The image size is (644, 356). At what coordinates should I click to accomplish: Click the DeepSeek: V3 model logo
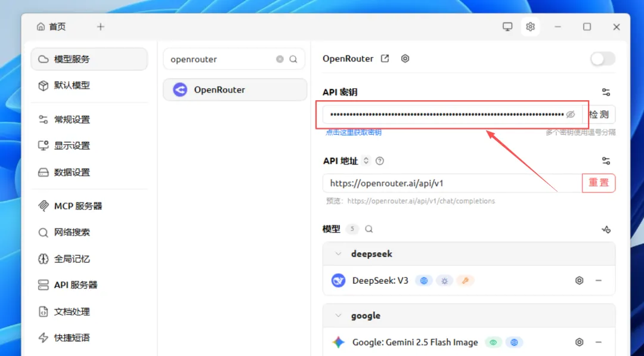[339, 280]
